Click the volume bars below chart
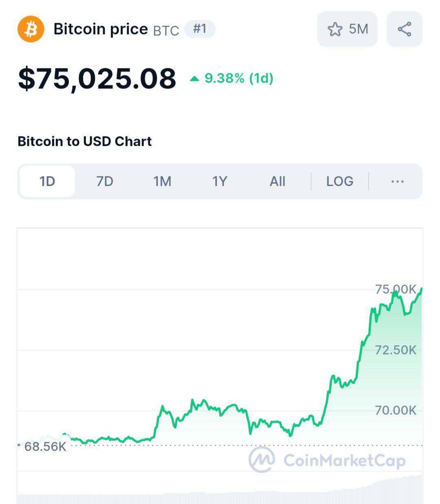 (x=220, y=491)
